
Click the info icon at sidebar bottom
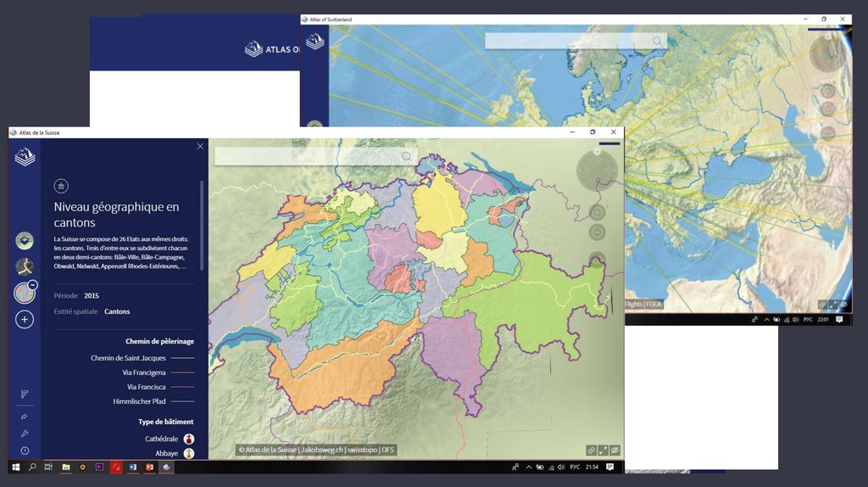25,451
